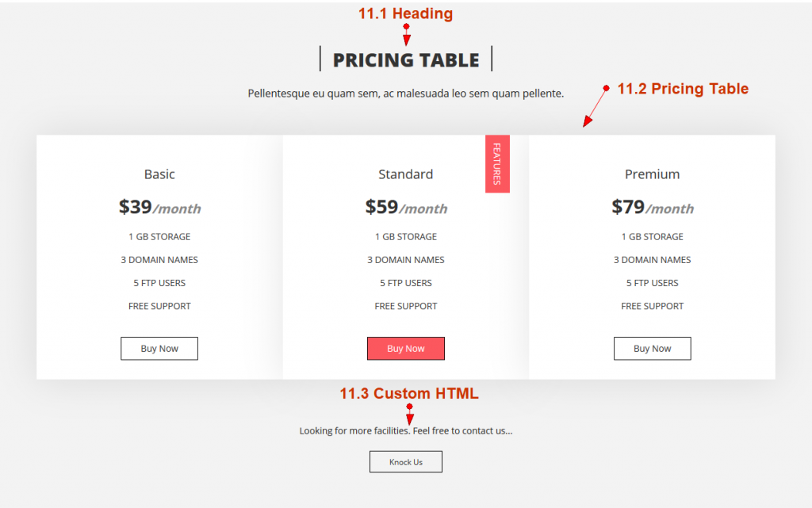This screenshot has width=812, height=508.
Task: Click the Buy Now button under Premium plan
Action: [652, 348]
